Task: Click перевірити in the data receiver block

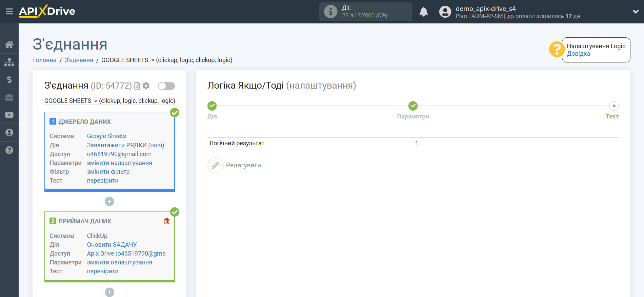Action: coord(103,271)
